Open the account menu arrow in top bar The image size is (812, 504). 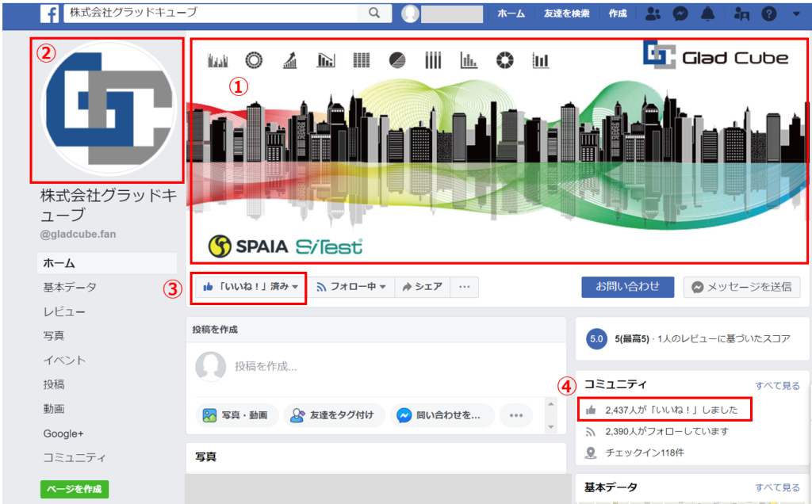(796, 14)
